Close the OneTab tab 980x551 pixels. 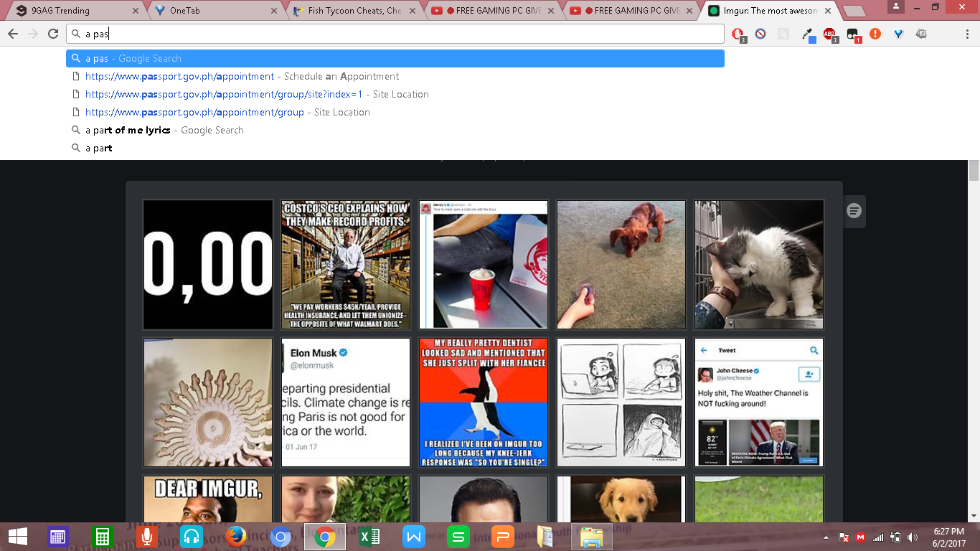[x=274, y=11]
